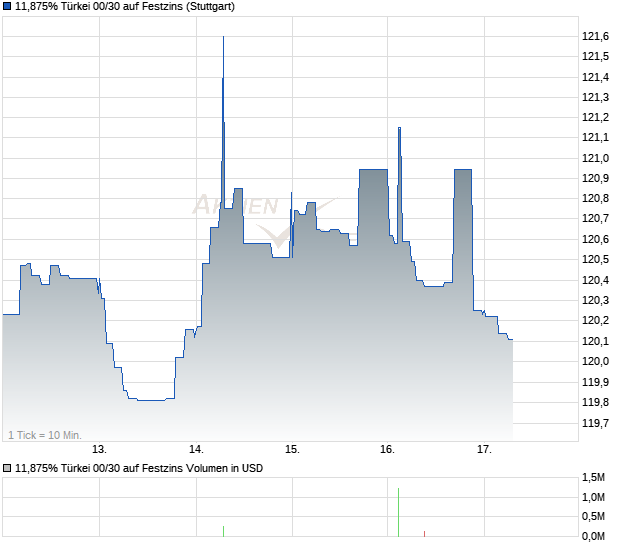Click the 121,6 value on the price axis

(x=595, y=36)
